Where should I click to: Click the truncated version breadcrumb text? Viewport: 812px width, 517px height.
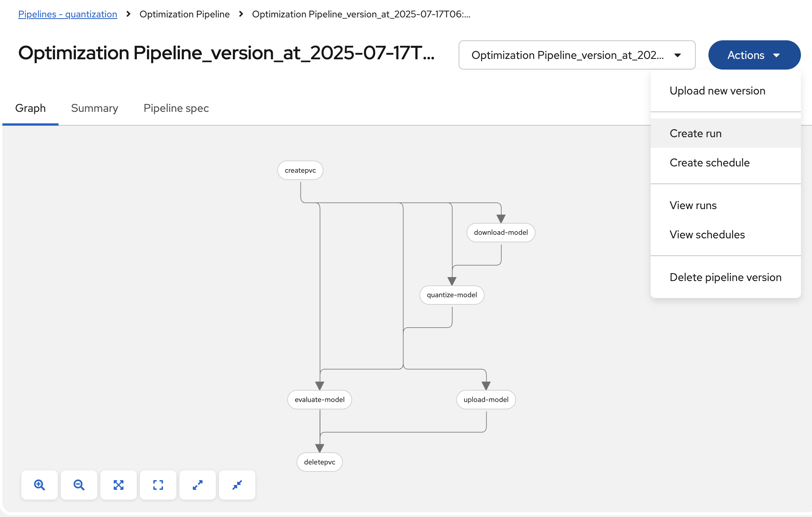point(361,14)
